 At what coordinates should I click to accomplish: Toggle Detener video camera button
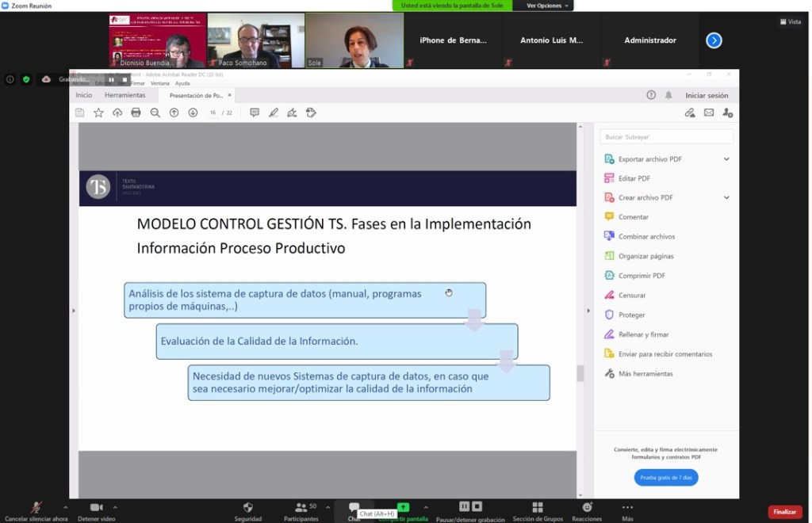pyautogui.click(x=96, y=511)
